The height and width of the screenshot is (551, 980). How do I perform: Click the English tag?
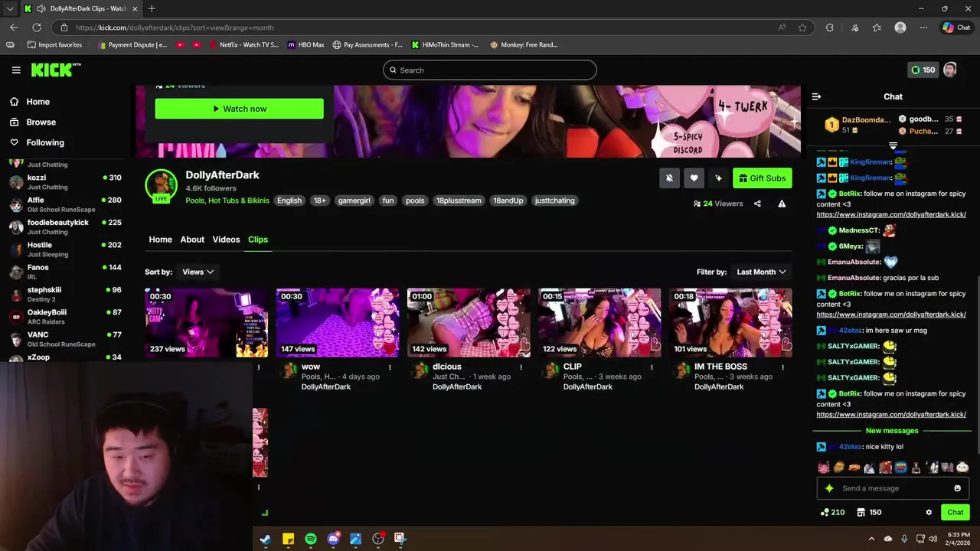point(289,201)
